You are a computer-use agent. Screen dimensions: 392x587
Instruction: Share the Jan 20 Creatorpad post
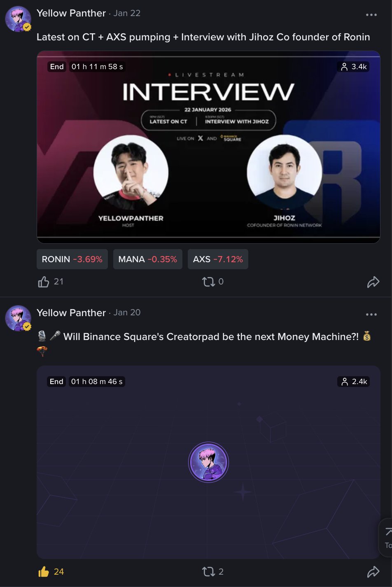pyautogui.click(x=373, y=572)
